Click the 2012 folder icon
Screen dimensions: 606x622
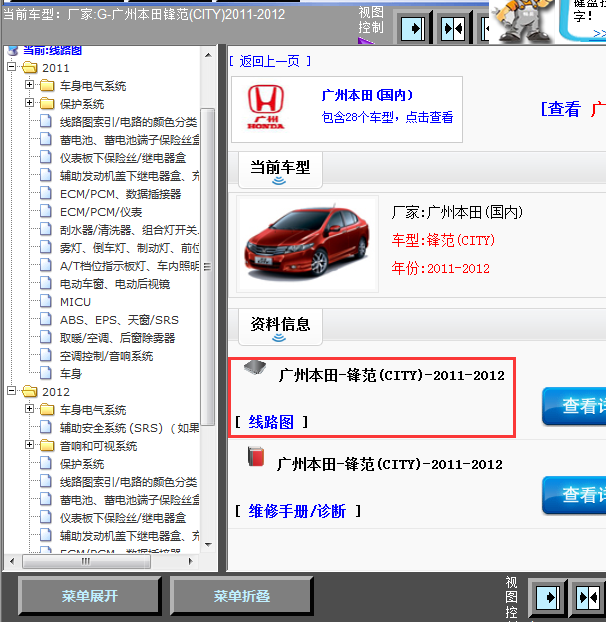[x=30, y=392]
